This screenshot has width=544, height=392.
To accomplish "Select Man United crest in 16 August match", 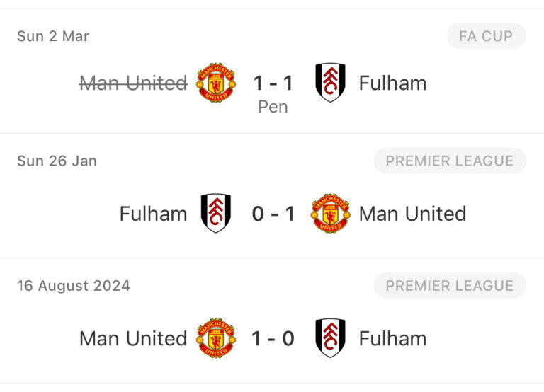I will click(217, 338).
